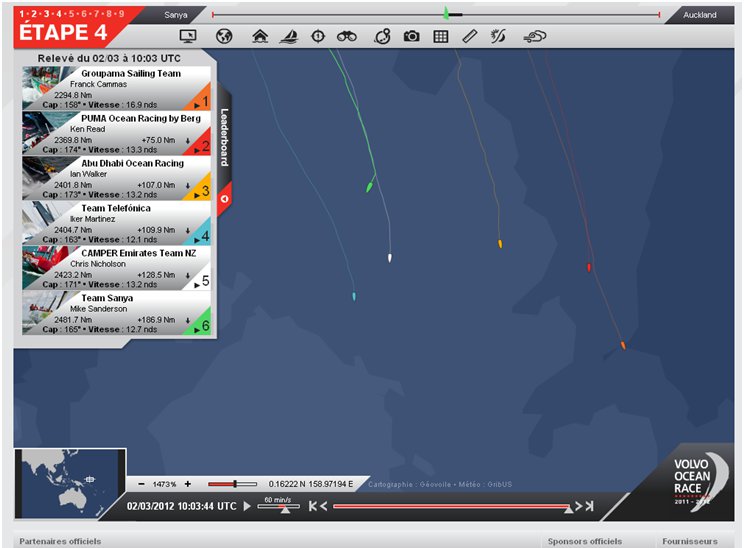The width and height of the screenshot is (745, 548).
Task: Click Sponsors officiels footer label
Action: coord(584,541)
